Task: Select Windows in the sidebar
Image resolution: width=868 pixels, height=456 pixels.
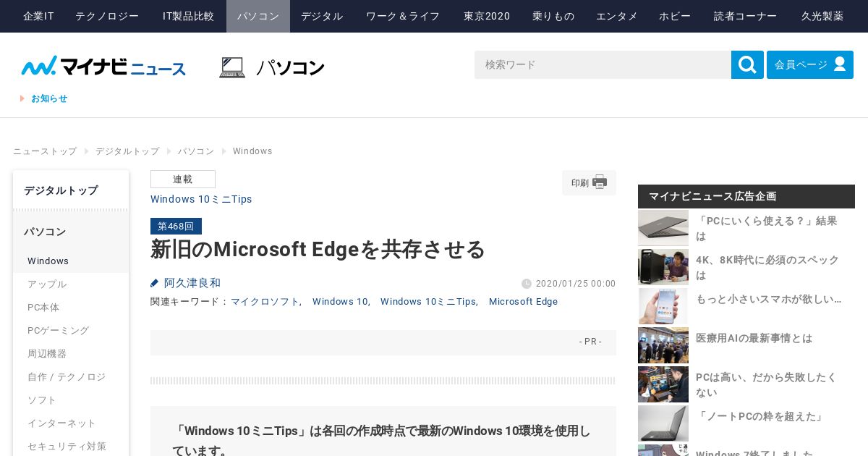Action: point(71,261)
